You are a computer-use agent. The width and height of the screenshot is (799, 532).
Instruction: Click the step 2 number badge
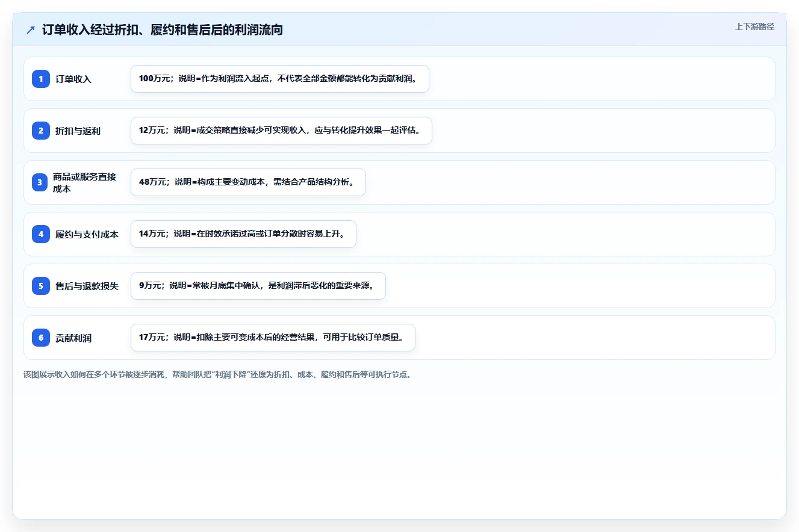(x=41, y=131)
